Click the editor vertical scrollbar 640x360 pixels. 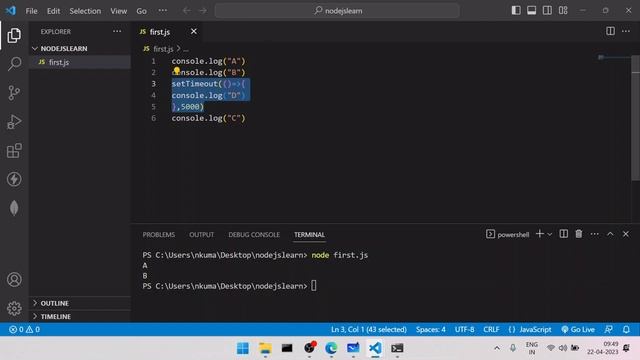(x=636, y=118)
